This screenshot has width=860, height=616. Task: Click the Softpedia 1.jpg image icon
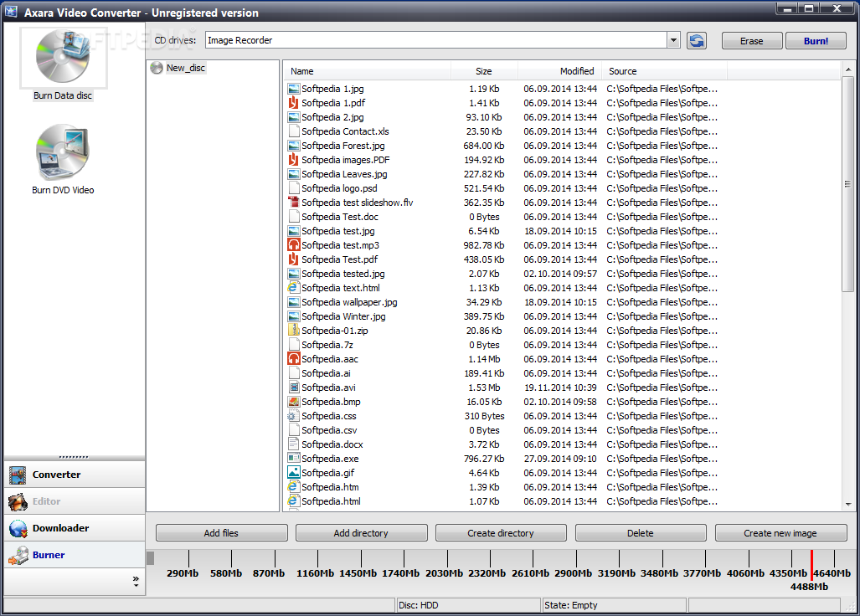point(294,89)
